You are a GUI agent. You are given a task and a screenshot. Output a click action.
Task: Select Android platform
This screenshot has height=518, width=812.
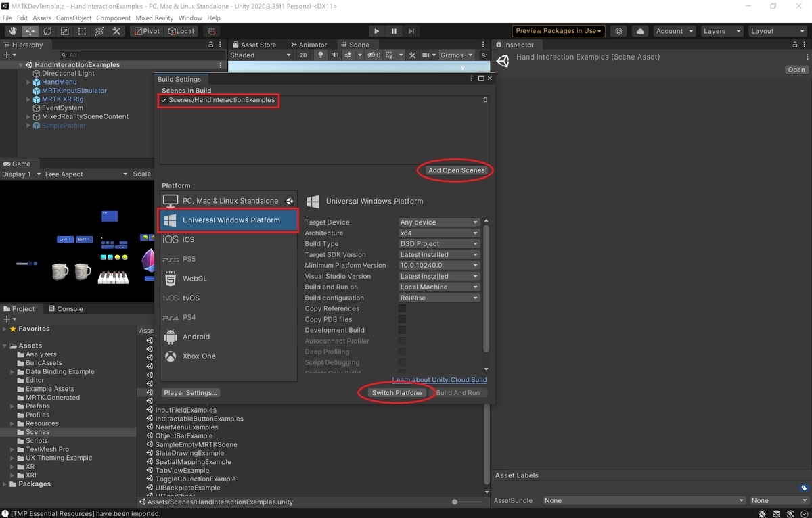[229, 337]
